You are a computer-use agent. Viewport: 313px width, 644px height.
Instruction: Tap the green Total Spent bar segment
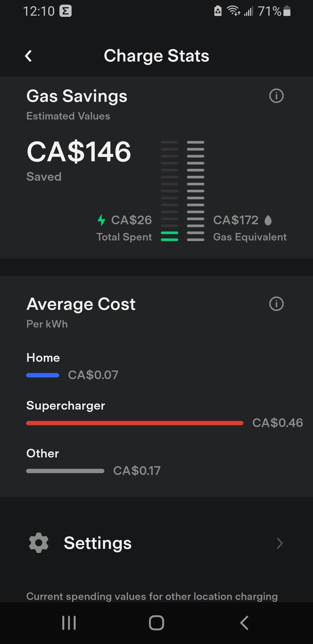coord(170,236)
